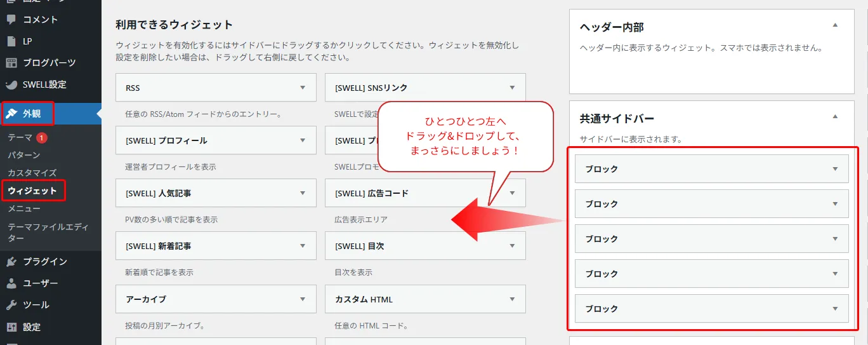
Task: Click the [SWELL] 広告コード widget title
Action: pyautogui.click(x=371, y=193)
